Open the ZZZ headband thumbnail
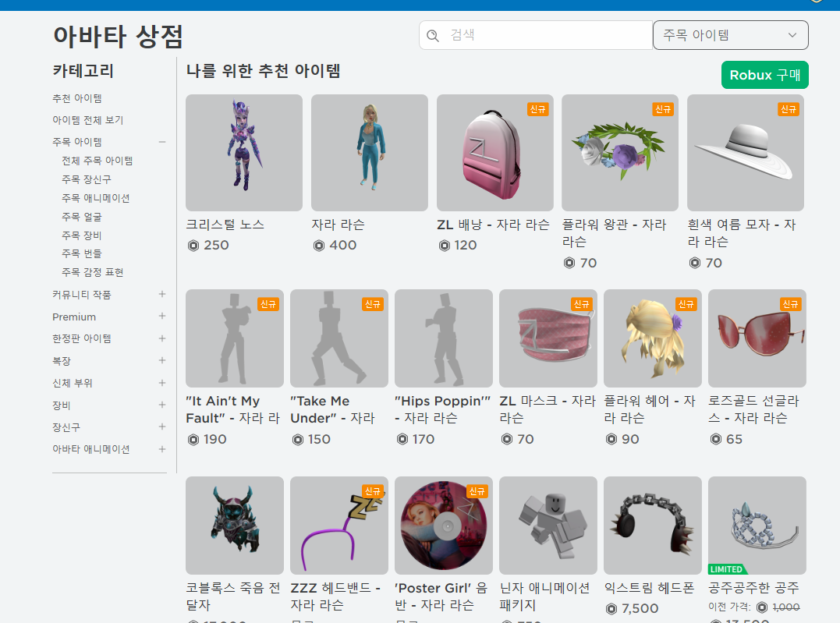Screen dimensions: 840x623 pos(339,526)
